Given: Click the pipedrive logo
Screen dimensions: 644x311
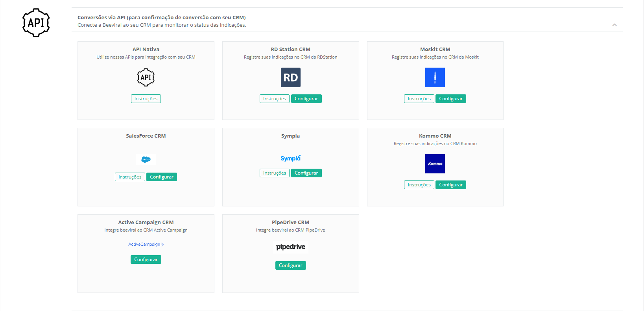Looking at the screenshot, I should coord(291,247).
